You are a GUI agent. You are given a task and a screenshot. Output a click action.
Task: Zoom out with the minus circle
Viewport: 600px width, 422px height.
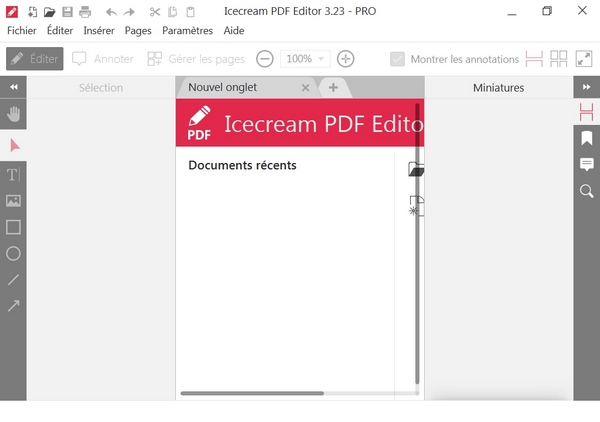coord(265,59)
